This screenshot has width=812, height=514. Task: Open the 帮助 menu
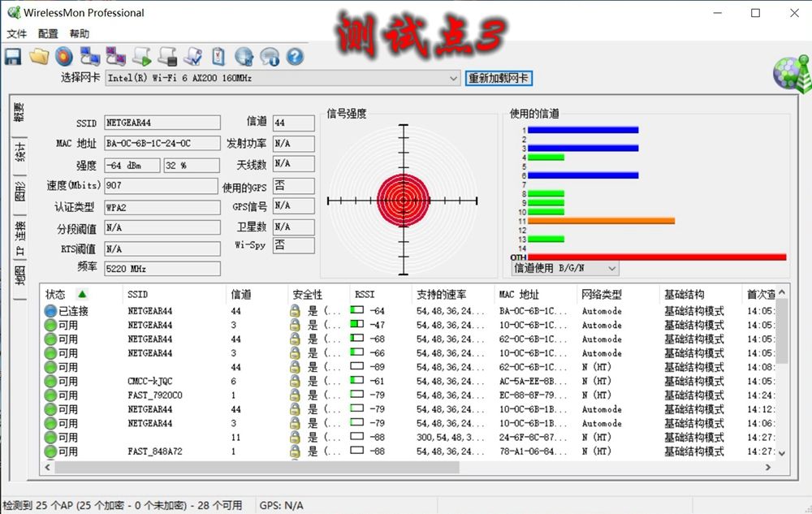pyautogui.click(x=80, y=33)
